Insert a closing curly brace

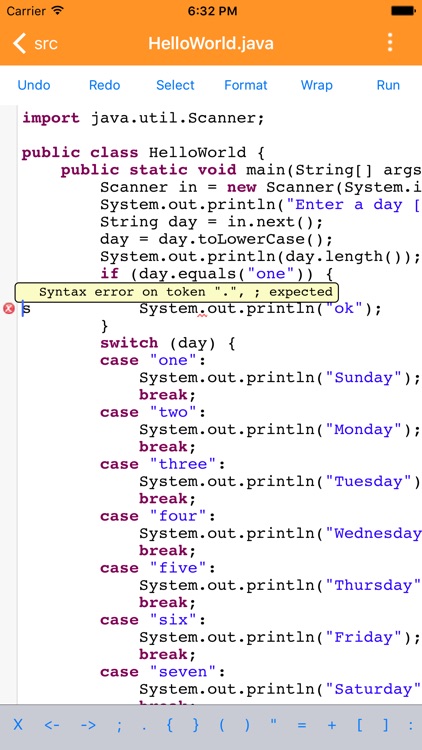point(195,725)
